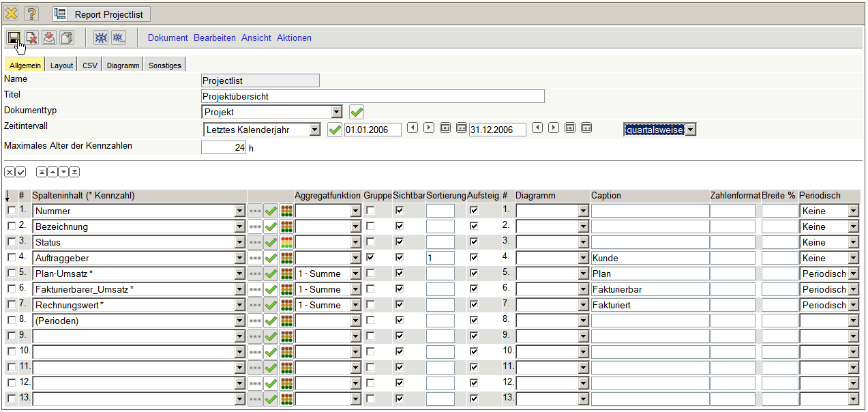Click the Titel input field 'Projektübersicht'
Screen dimensions: 868x412
pos(373,96)
